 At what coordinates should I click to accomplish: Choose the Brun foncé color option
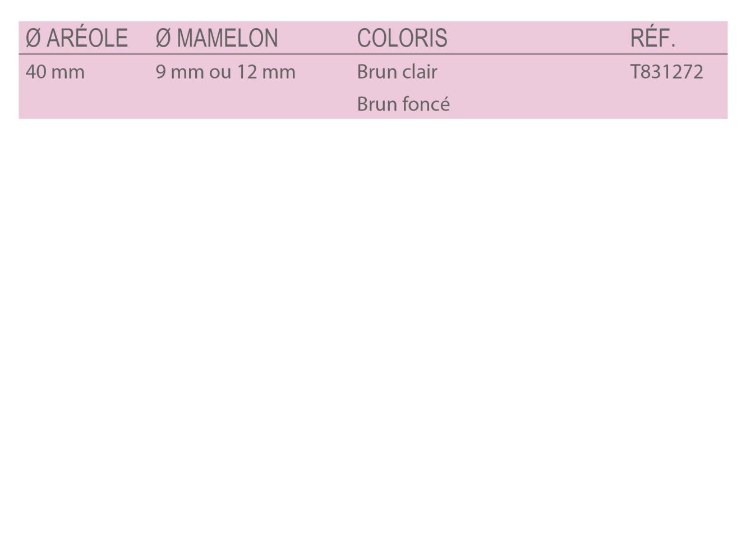pyautogui.click(x=403, y=104)
